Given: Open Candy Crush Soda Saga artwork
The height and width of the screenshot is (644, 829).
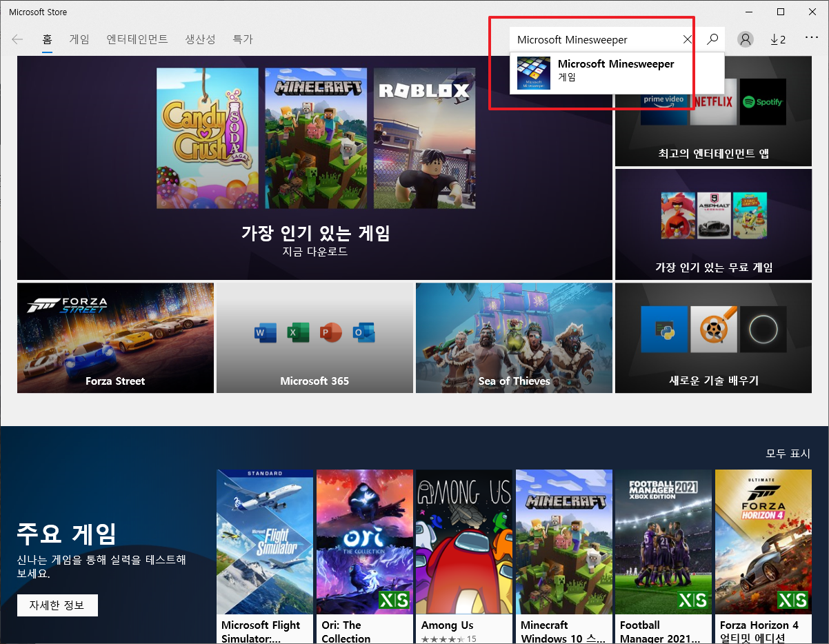Looking at the screenshot, I should point(208,138).
